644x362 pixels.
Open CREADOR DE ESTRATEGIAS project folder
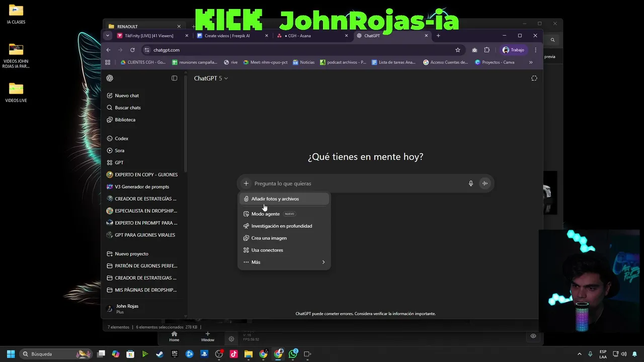click(x=143, y=278)
